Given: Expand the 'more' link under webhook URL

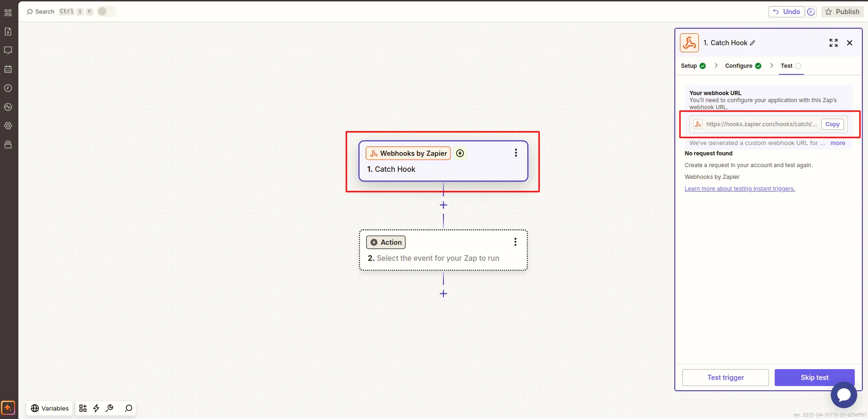Looking at the screenshot, I should click(x=838, y=143).
